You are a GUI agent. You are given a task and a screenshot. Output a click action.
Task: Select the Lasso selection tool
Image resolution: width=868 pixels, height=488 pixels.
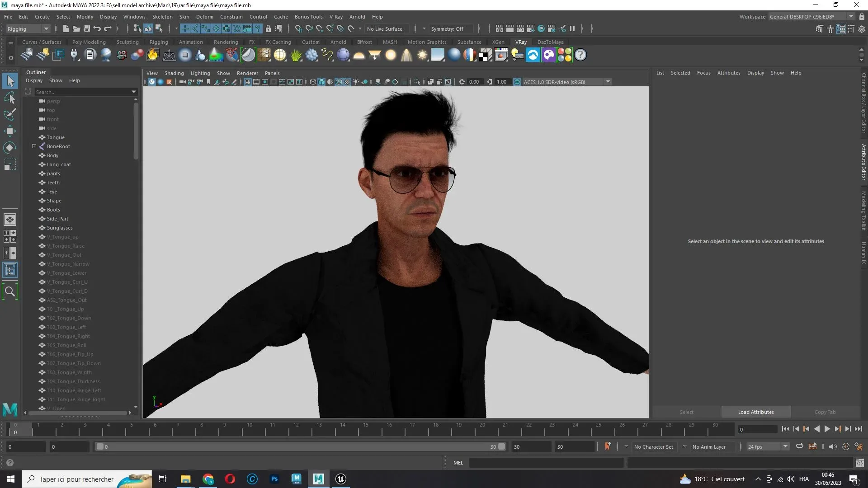click(10, 98)
